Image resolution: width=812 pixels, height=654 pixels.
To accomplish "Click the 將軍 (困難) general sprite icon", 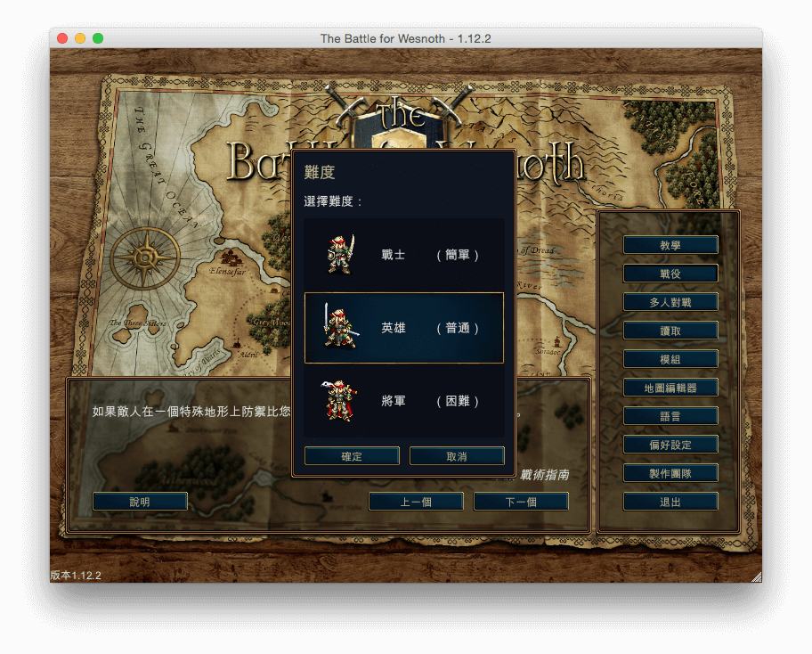I will pos(339,401).
